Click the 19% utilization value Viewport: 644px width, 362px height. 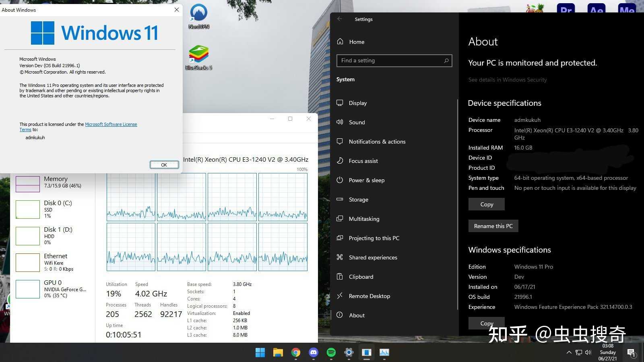(x=114, y=294)
